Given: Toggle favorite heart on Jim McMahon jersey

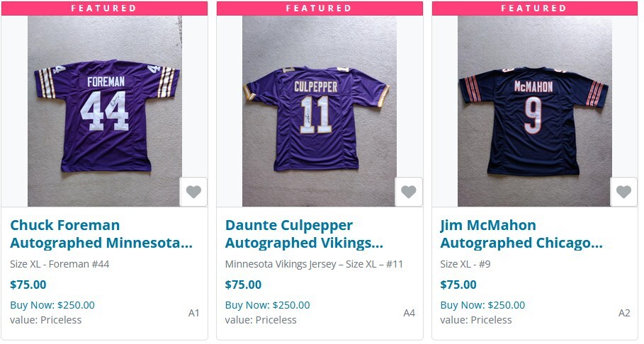Looking at the screenshot, I should (623, 192).
